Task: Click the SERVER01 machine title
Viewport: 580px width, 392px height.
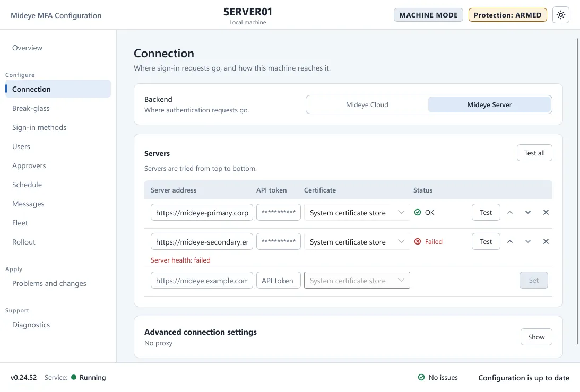Action: (x=247, y=12)
